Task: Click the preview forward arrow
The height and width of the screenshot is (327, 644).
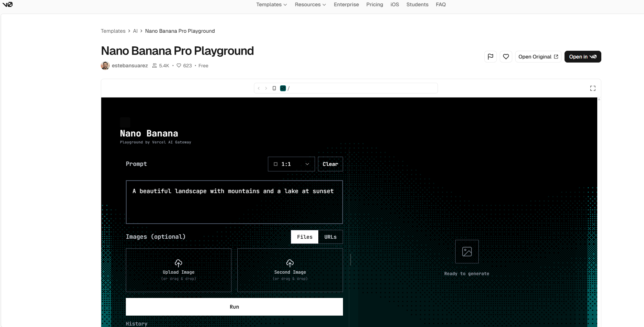Action: click(266, 88)
